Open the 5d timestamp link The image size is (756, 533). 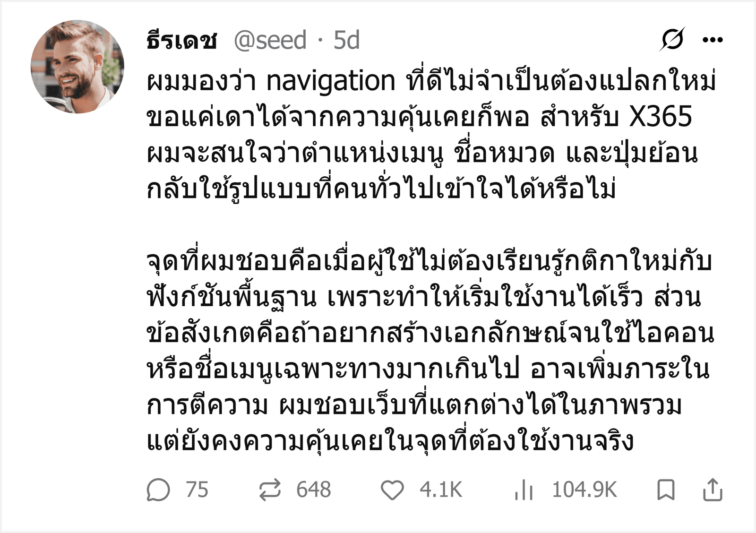(x=347, y=41)
